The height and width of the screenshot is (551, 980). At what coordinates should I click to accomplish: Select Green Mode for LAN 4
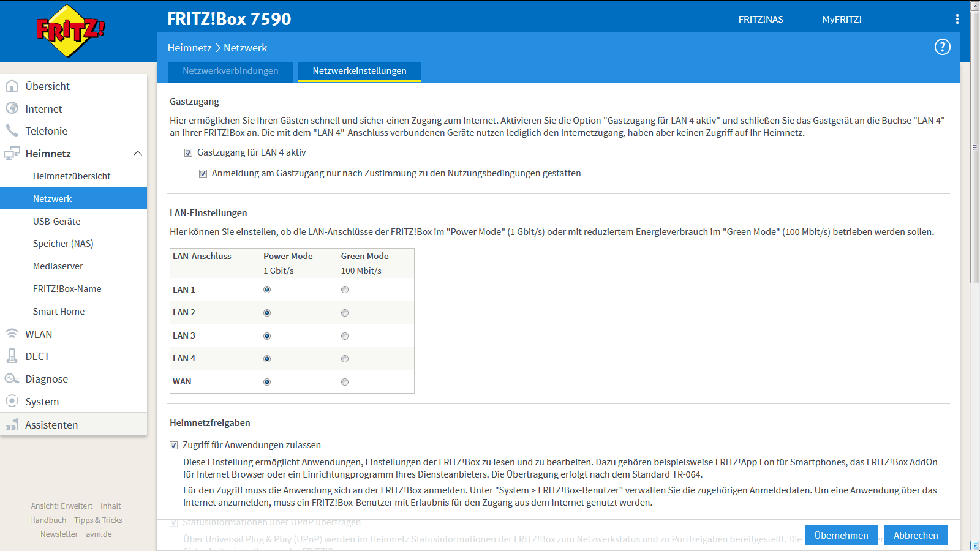345,359
